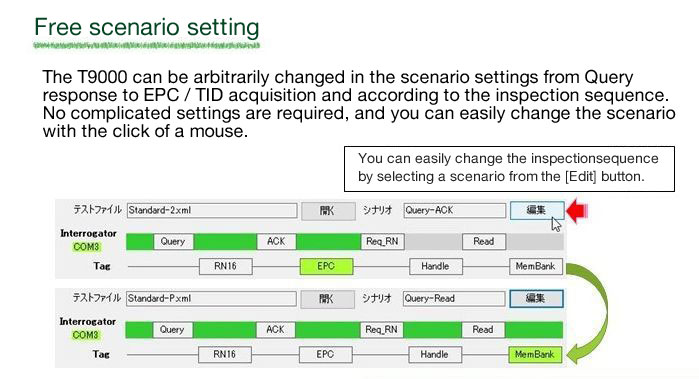Click the top 編集 (Edit) button
This screenshot has height=379, width=699.
[537, 210]
